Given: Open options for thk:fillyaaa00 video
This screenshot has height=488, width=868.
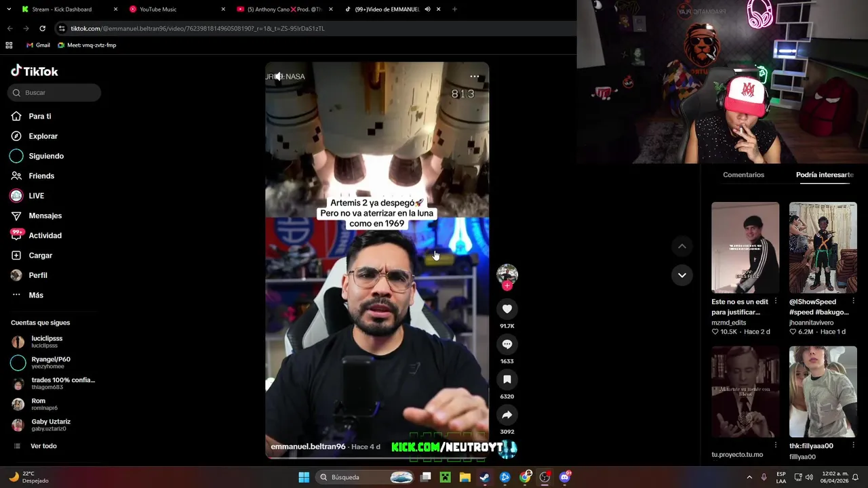Looking at the screenshot, I should coord(853,445).
